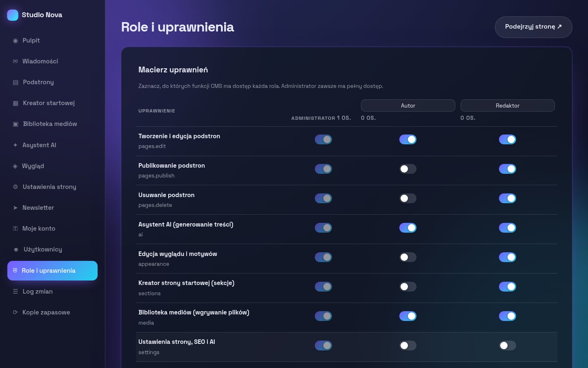The width and height of the screenshot is (588, 368).
Task: Disable pages.edit toggle for Redaktor
Action: tap(508, 139)
